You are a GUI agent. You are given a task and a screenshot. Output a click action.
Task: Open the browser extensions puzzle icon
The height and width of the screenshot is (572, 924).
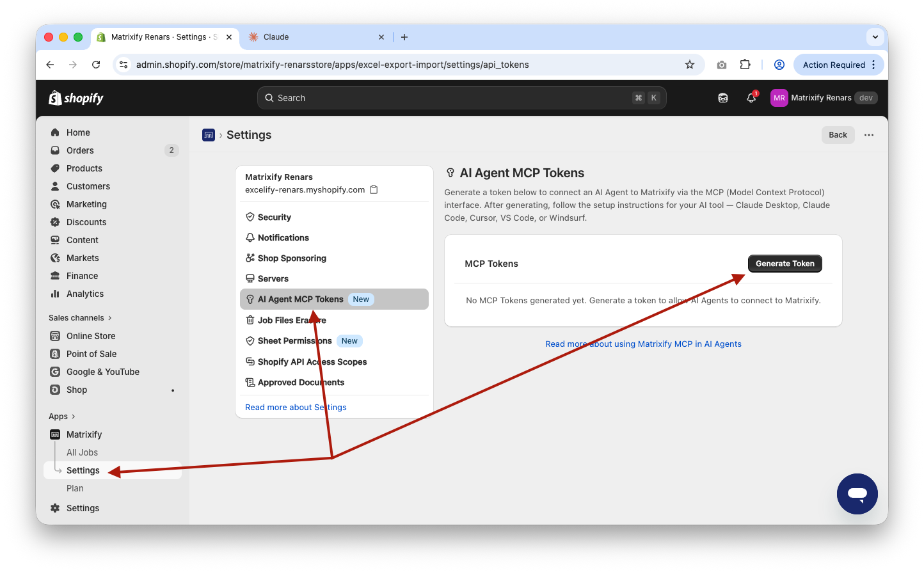coord(745,65)
